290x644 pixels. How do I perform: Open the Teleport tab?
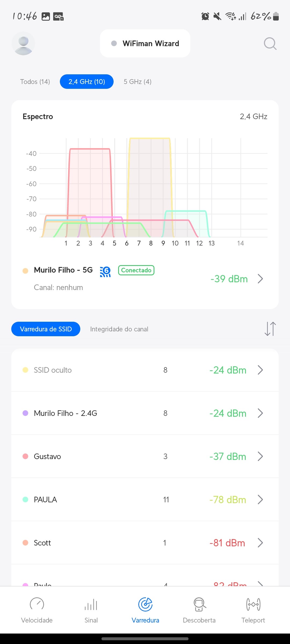253,610
